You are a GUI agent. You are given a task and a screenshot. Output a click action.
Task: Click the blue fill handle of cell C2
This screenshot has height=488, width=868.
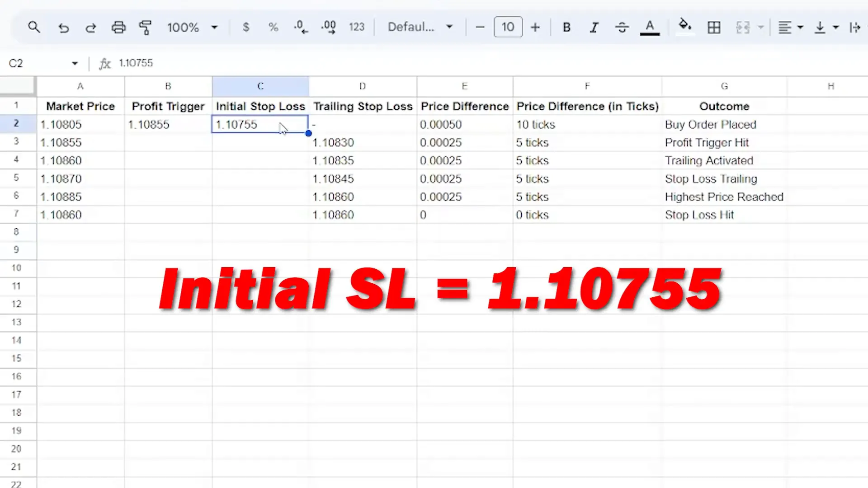click(308, 133)
